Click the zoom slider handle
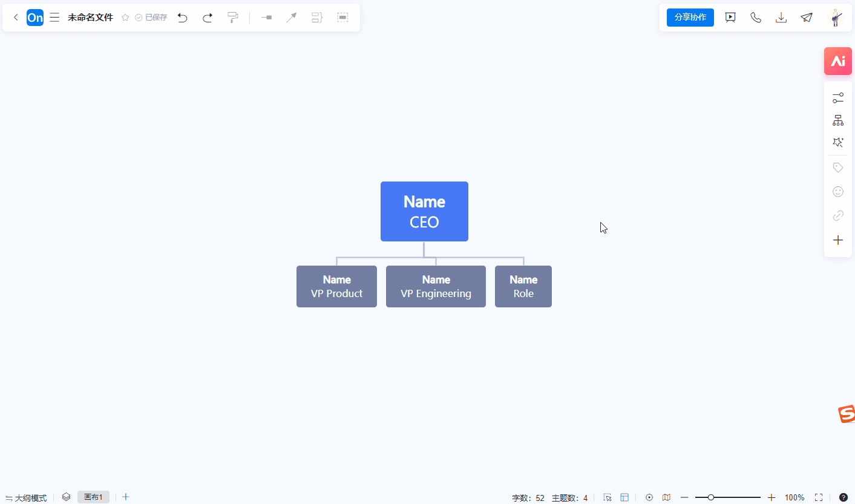855x504 pixels. [711, 497]
